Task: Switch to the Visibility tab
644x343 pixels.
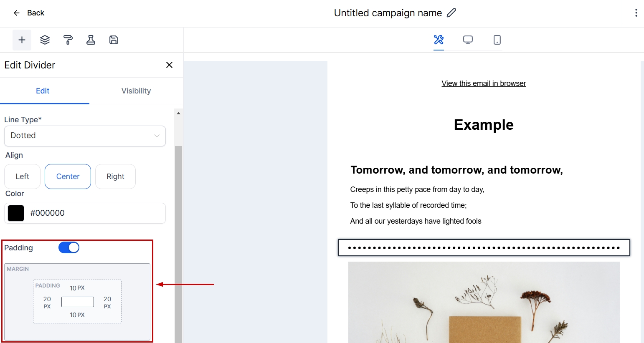Action: [x=136, y=91]
